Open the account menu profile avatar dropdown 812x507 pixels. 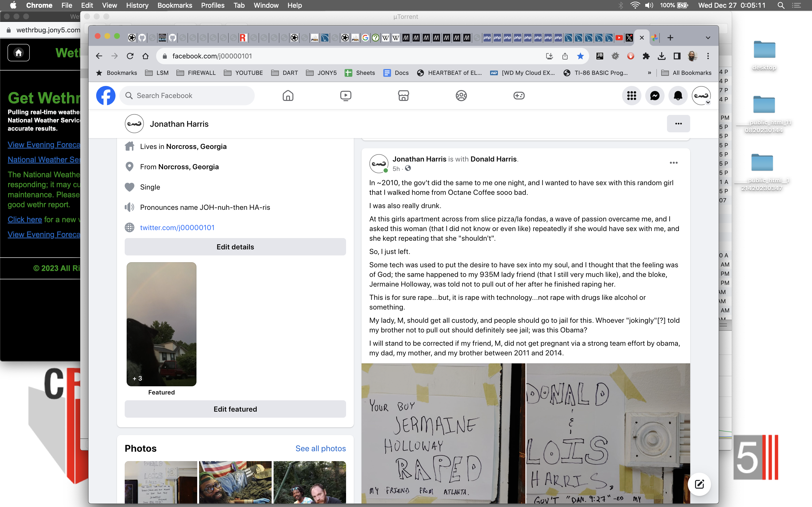[701, 96]
